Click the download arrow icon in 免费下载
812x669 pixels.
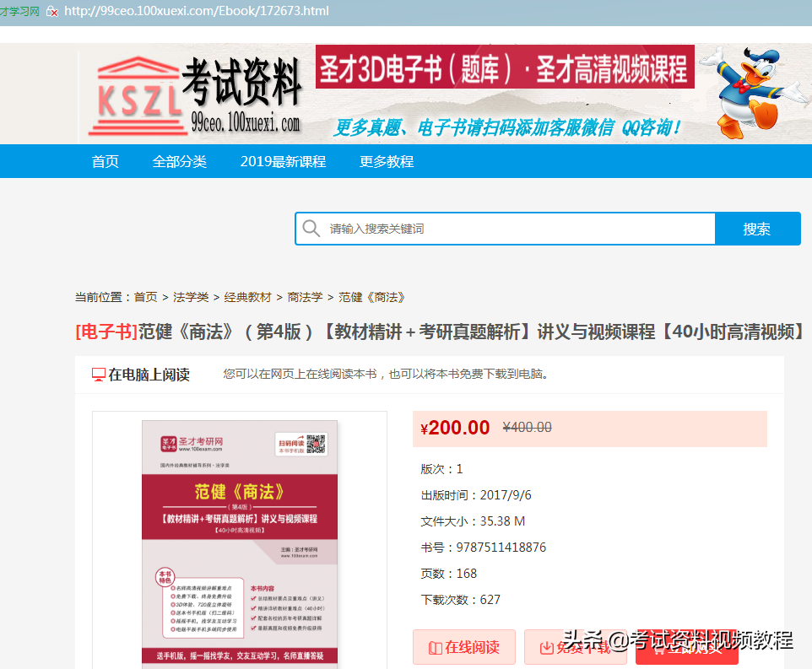click(x=547, y=646)
